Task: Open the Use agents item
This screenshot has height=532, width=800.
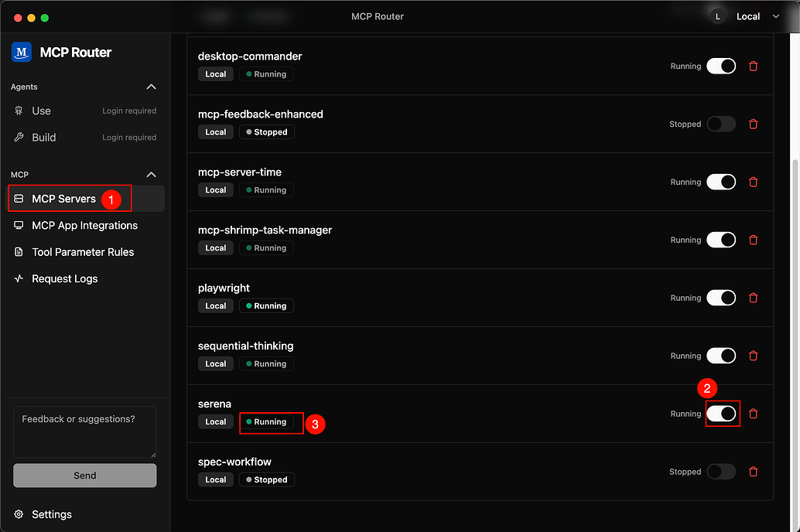Action: [x=85, y=111]
